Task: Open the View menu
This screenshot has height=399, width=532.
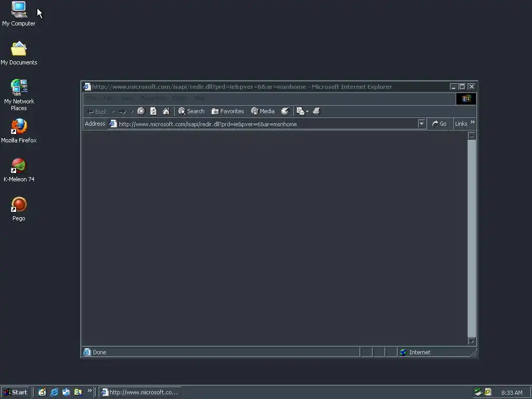Action: click(x=127, y=98)
